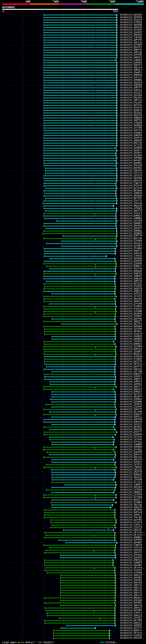Select label UniRef100_O24048
The height and width of the screenshot is (644, 146).
[x=131, y=203]
